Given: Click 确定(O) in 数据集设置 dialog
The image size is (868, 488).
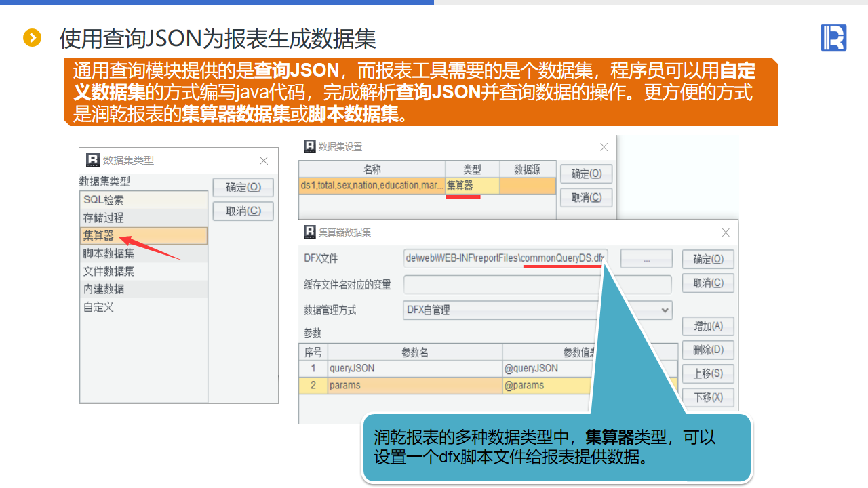Looking at the screenshot, I should (587, 174).
